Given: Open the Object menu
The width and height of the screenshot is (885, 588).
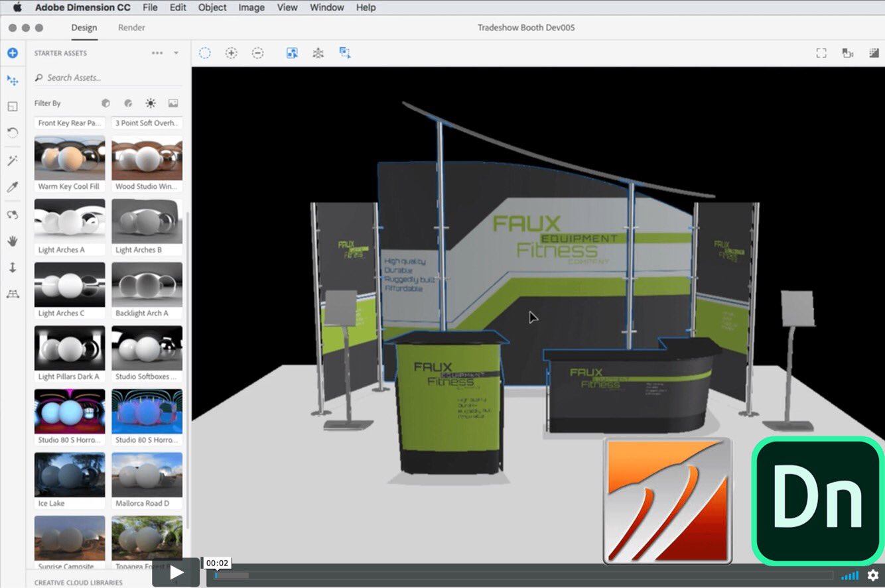Looking at the screenshot, I should tap(212, 7).
